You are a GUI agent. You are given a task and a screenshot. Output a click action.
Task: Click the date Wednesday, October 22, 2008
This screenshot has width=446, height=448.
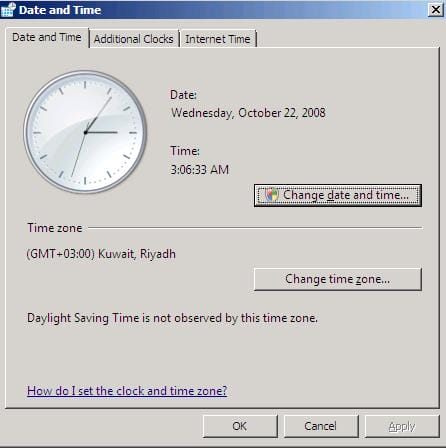coord(248,113)
